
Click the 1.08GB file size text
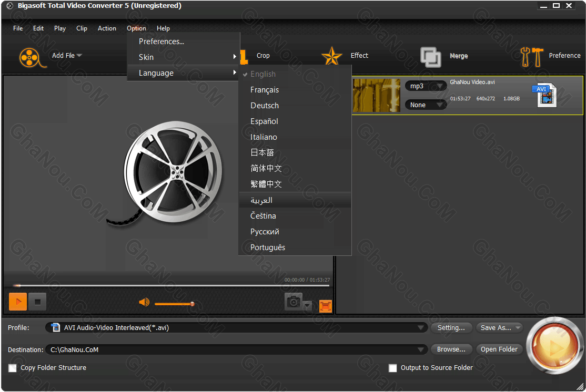coord(511,99)
